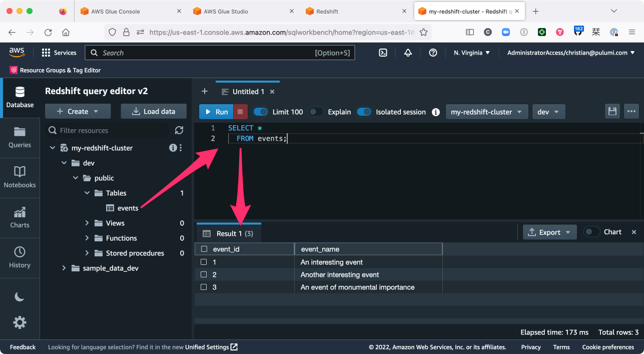Switch to AWS Glue Console tab
This screenshot has width=644, height=354.
pos(131,11)
